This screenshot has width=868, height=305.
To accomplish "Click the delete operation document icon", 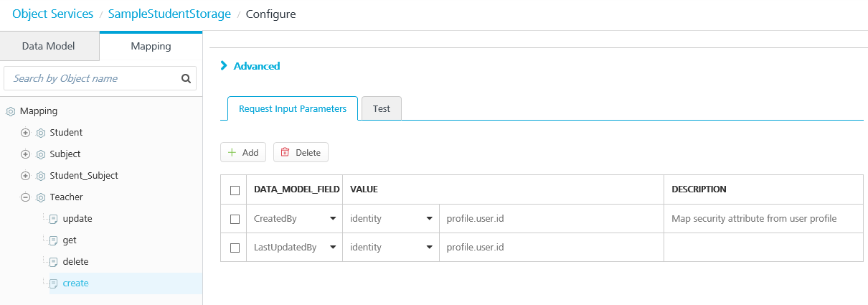I will pos(53,262).
